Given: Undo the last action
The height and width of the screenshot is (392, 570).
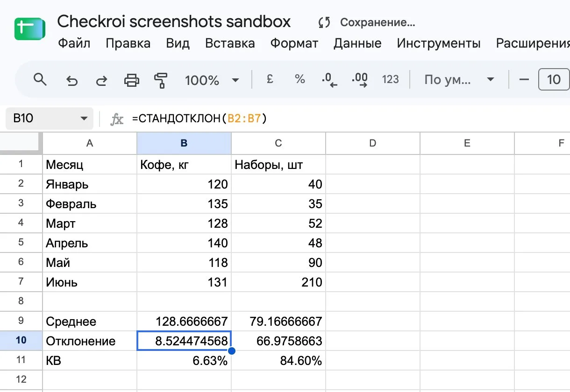Looking at the screenshot, I should point(72,80).
